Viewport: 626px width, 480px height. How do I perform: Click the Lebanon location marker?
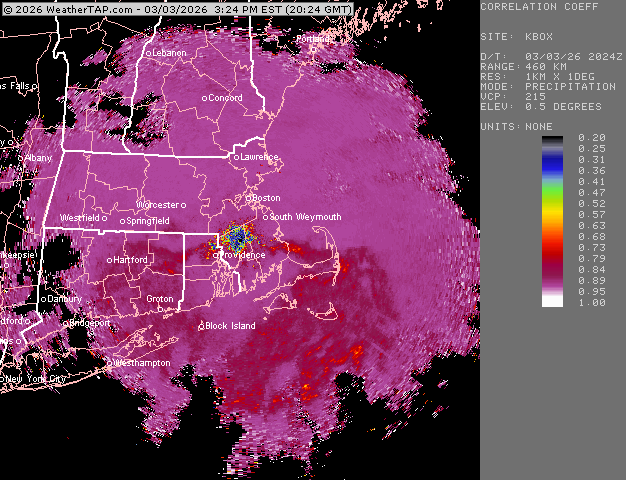(149, 52)
